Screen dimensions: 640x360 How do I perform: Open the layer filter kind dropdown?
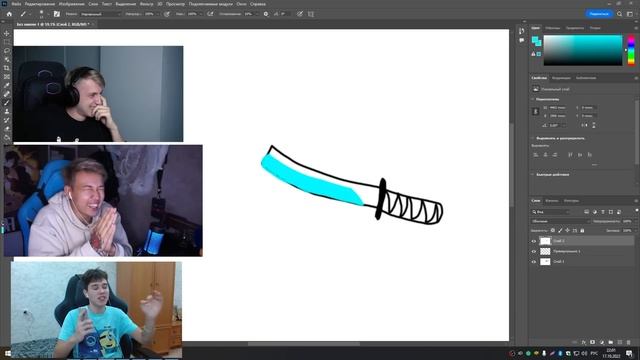pyautogui.click(x=551, y=212)
